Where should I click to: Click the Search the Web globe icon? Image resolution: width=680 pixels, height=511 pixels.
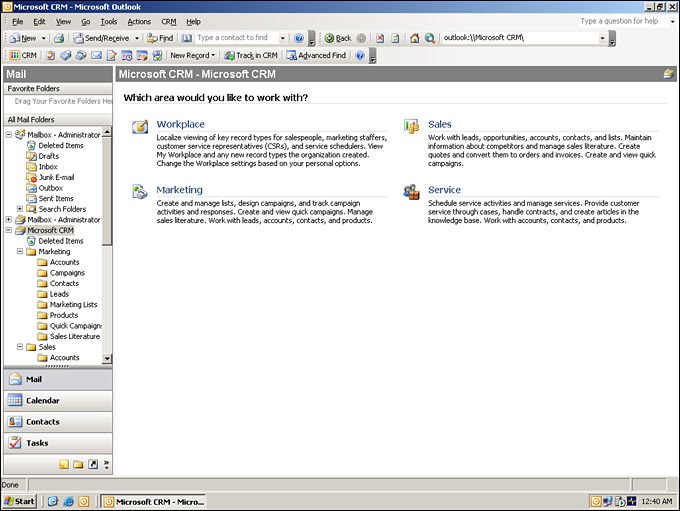(x=430, y=38)
